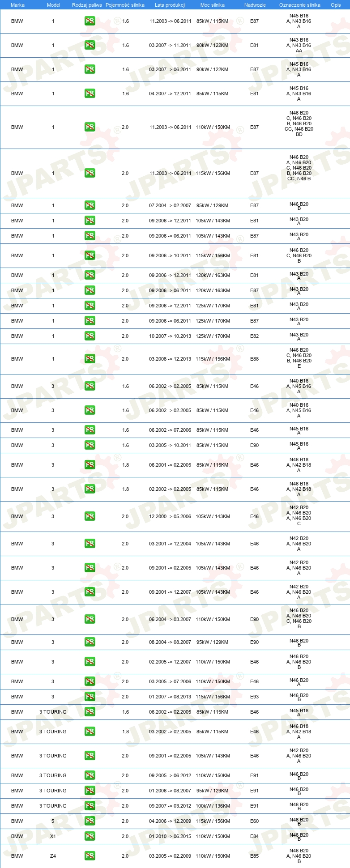The image size is (350, 868).
Task: Click the fuel icon in the 09.2005 -> 06.2012 row
Action: pos(90,775)
